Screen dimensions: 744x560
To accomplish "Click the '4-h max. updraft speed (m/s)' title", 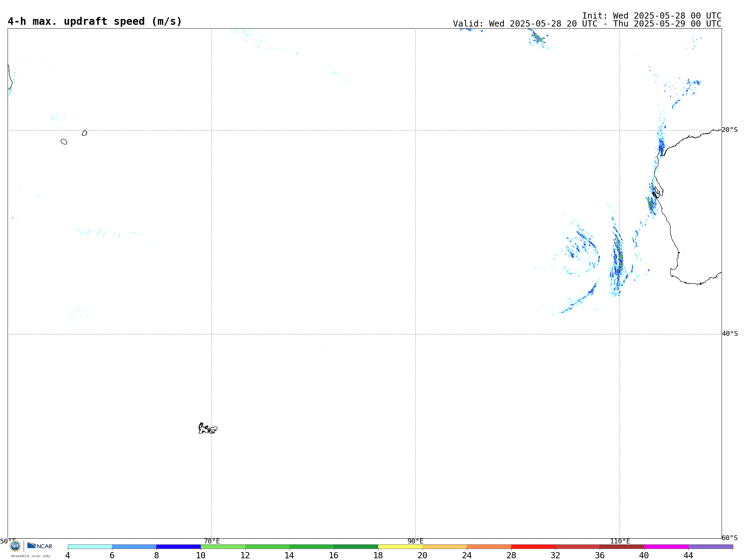I will pyautogui.click(x=94, y=22).
